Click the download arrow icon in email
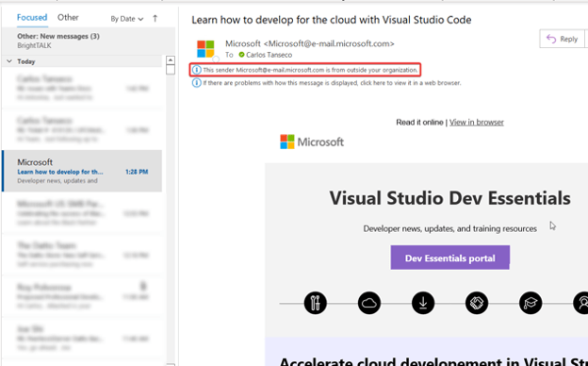The width and height of the screenshot is (588, 366). [423, 303]
